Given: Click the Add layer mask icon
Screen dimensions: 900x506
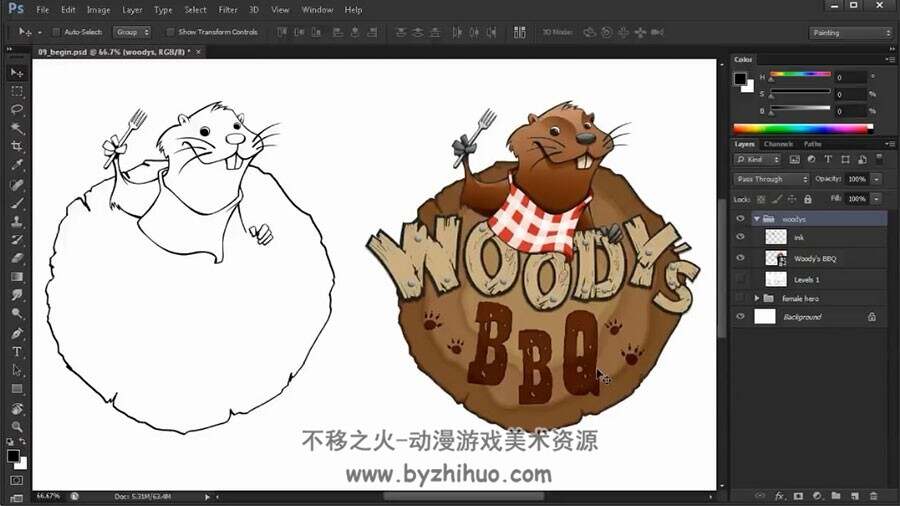Looking at the screenshot, I should (798, 496).
